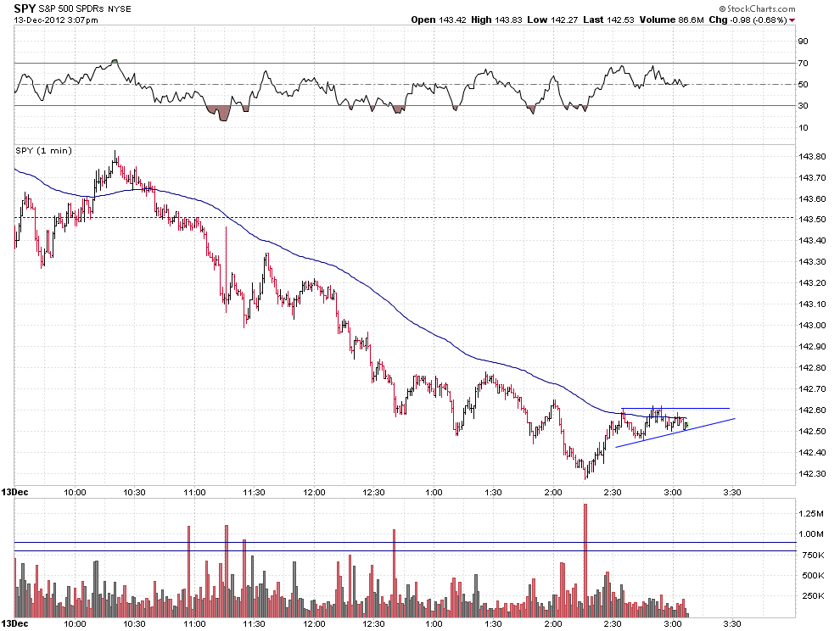Click the '13-Dec-2012 3:07pm' timestamp
Viewport: 840px width, 631px height.
[x=56, y=20]
